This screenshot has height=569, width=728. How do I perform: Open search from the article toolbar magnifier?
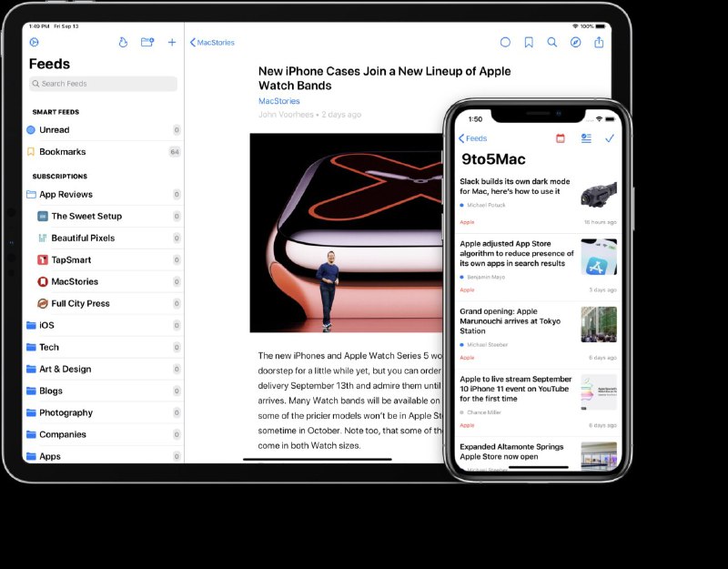tap(551, 43)
